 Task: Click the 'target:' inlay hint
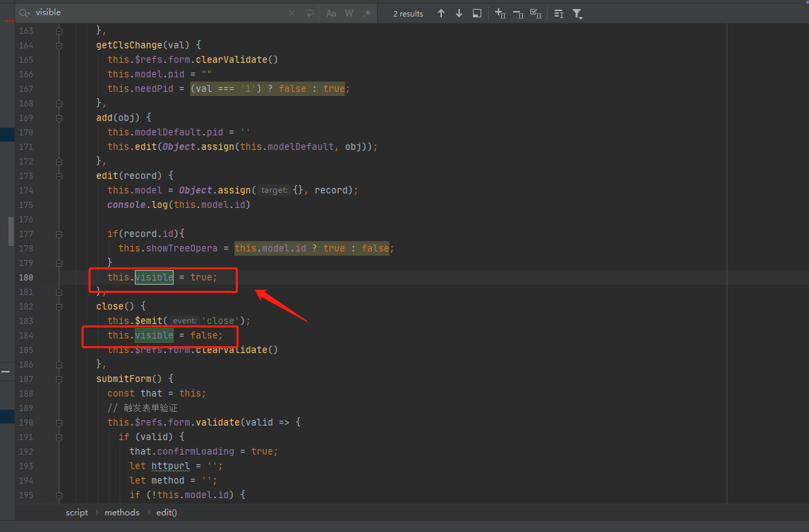coord(274,190)
